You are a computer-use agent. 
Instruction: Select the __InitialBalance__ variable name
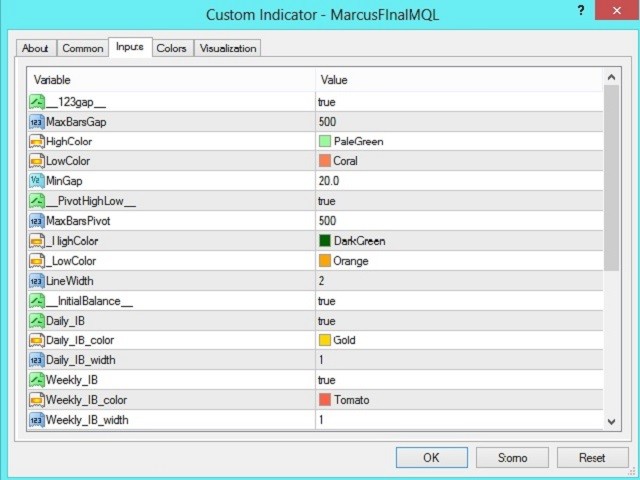point(89,301)
